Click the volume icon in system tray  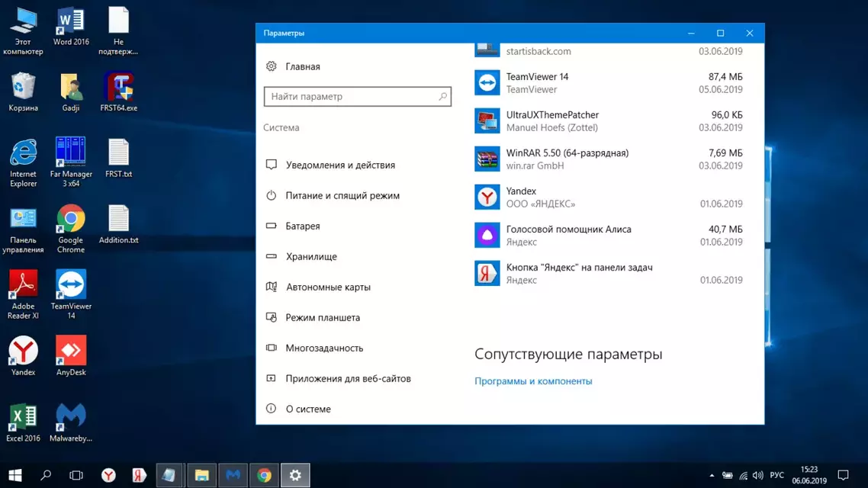[x=758, y=475]
